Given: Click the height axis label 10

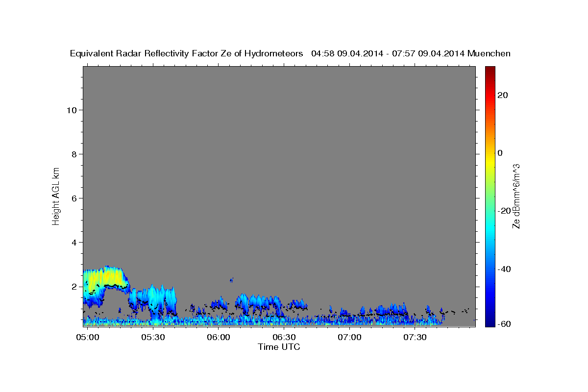Looking at the screenshot, I should click(x=72, y=110).
